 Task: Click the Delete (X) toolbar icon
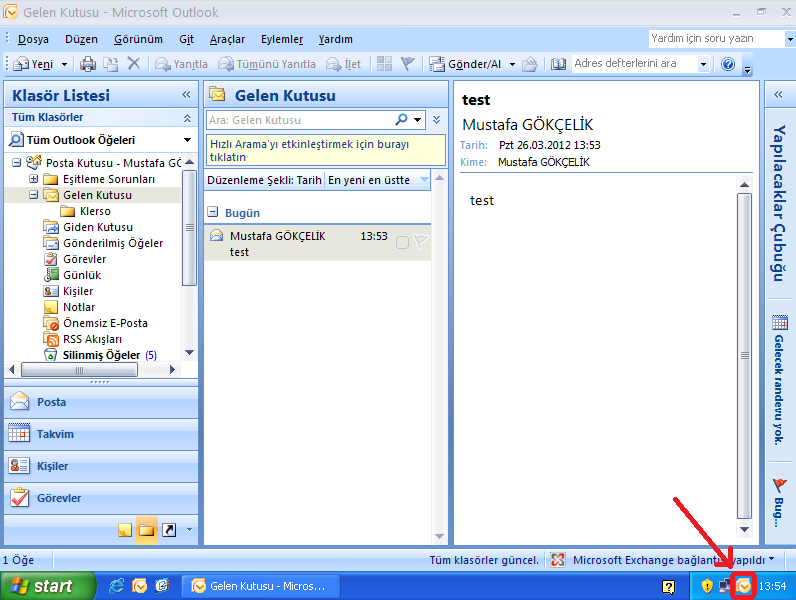point(134,64)
